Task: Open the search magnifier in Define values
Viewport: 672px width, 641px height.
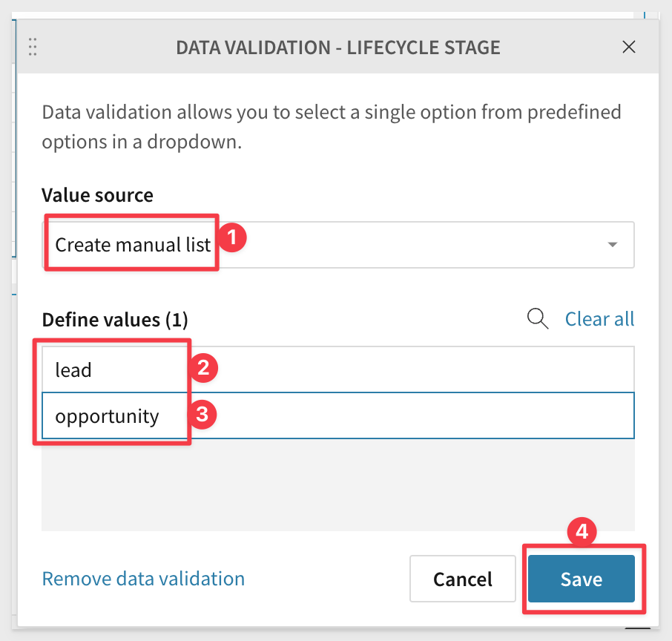Action: (538, 318)
